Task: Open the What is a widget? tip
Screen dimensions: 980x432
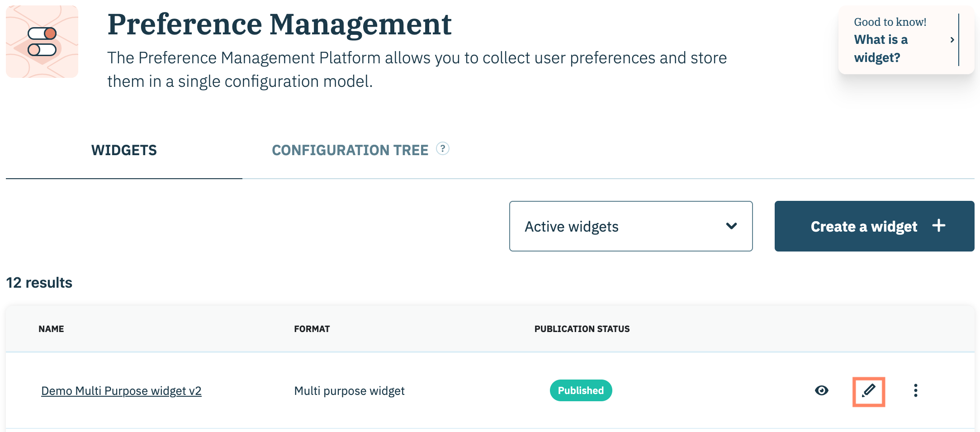Action: click(x=881, y=48)
